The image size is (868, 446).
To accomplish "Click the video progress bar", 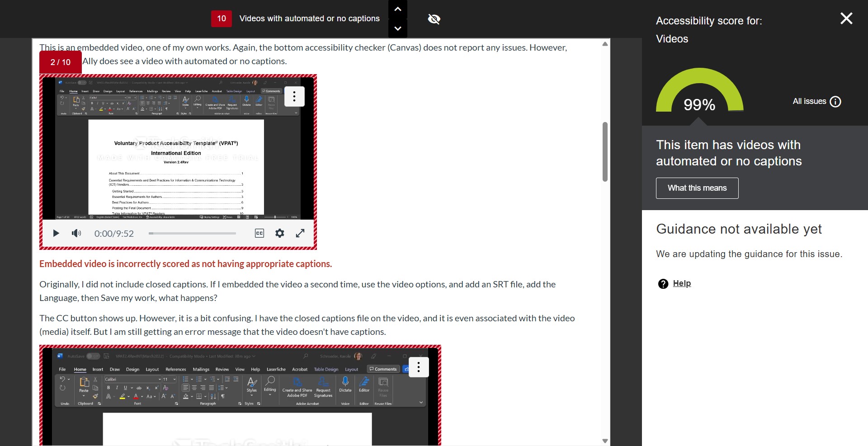I will [192, 233].
